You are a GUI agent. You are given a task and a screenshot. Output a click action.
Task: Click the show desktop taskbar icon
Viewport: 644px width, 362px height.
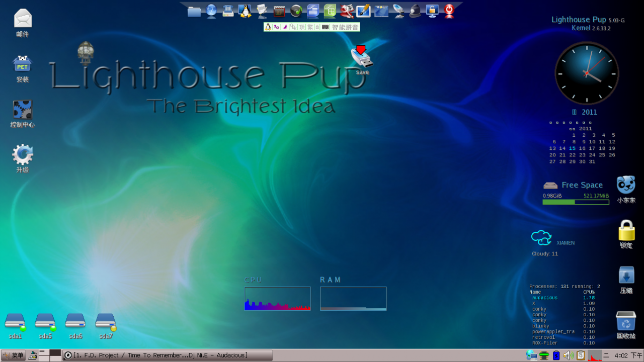click(x=33, y=355)
